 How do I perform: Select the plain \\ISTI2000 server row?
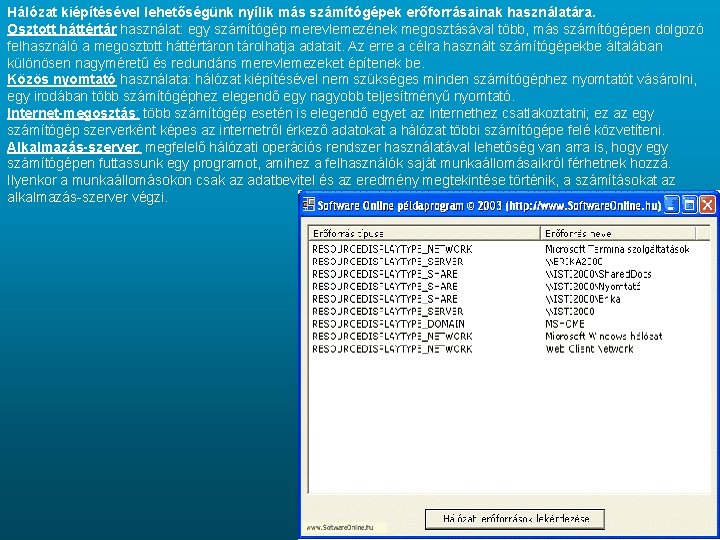(509, 311)
